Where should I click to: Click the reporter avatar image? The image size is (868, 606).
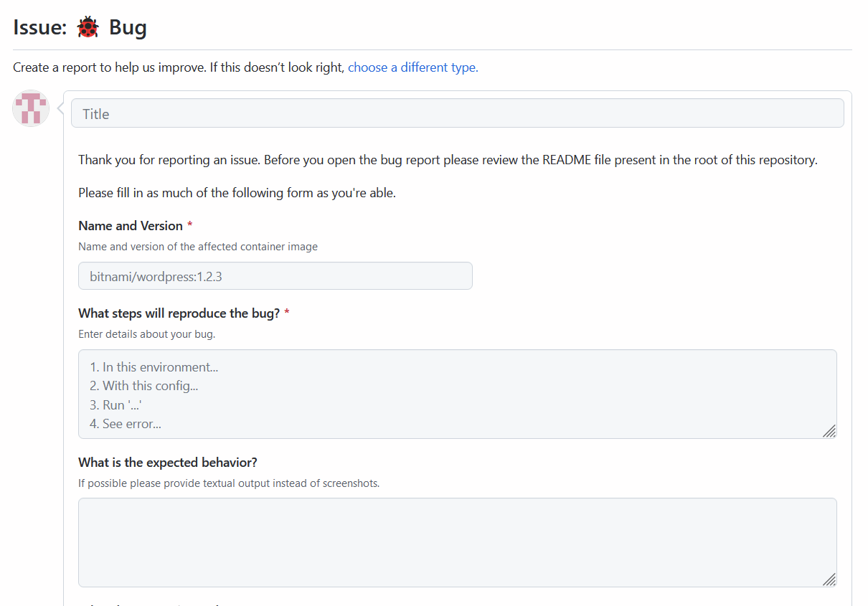(30, 108)
